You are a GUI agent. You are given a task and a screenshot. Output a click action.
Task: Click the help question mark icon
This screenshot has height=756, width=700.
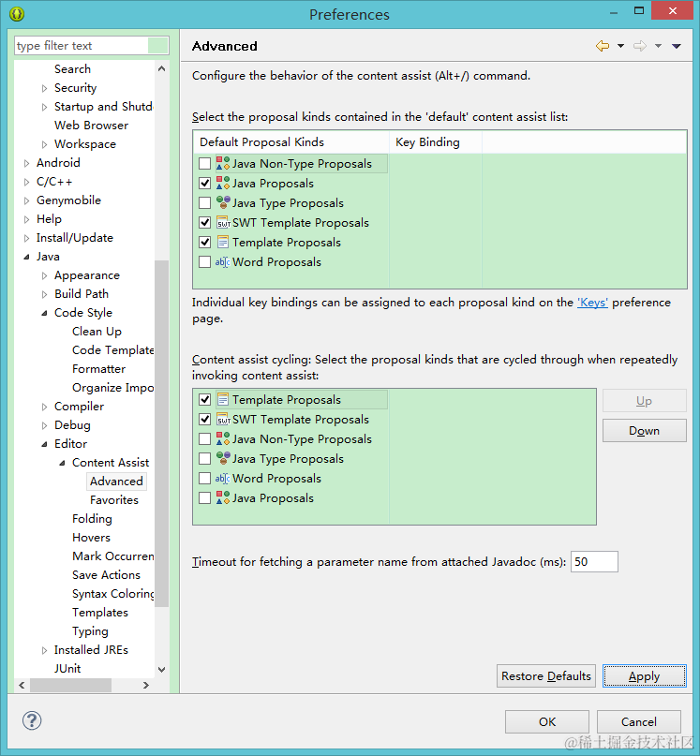click(32, 720)
